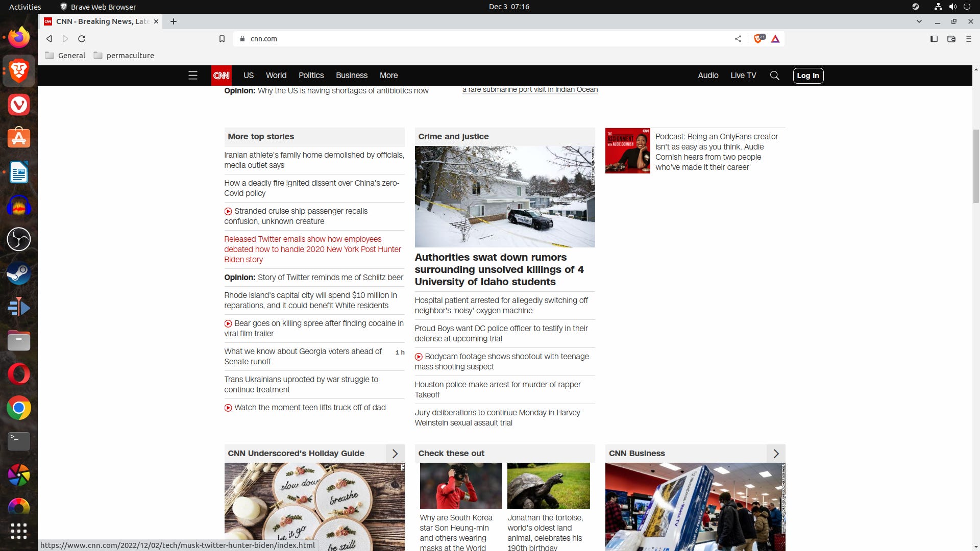Open the Brave main menu icon
The image size is (980, 551).
click(968, 39)
